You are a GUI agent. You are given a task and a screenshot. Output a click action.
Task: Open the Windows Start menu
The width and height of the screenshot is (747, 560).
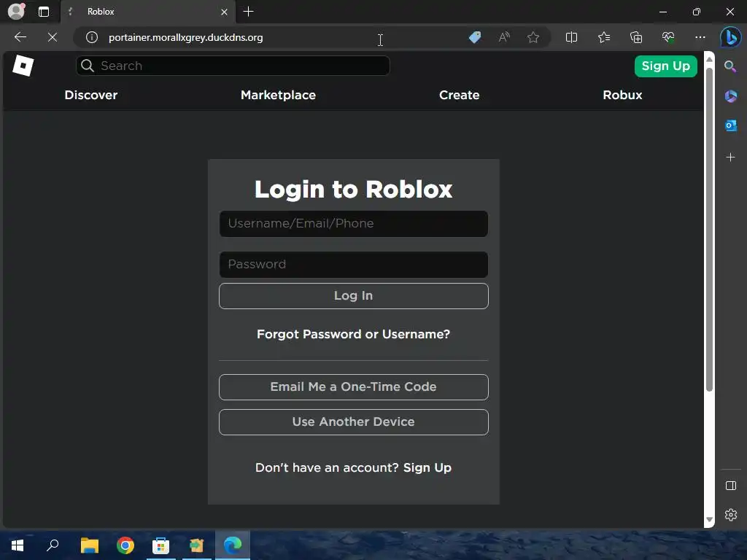click(18, 545)
